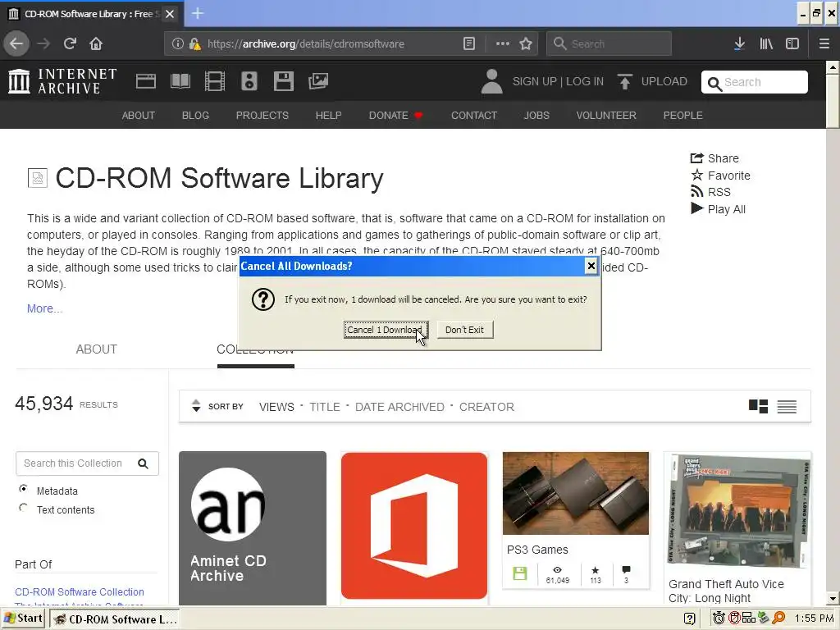The height and width of the screenshot is (630, 840).
Task: Open the PS3 Games thumbnail
Action: 576,493
